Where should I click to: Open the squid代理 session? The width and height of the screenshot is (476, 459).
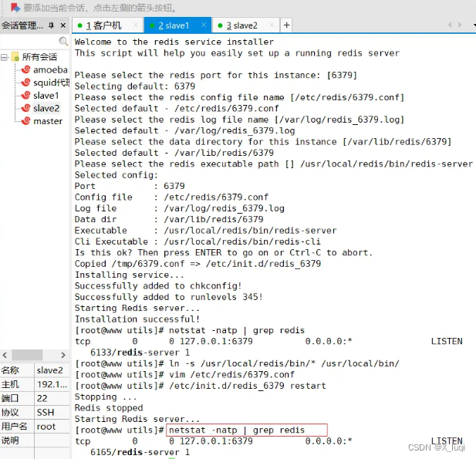pos(52,83)
